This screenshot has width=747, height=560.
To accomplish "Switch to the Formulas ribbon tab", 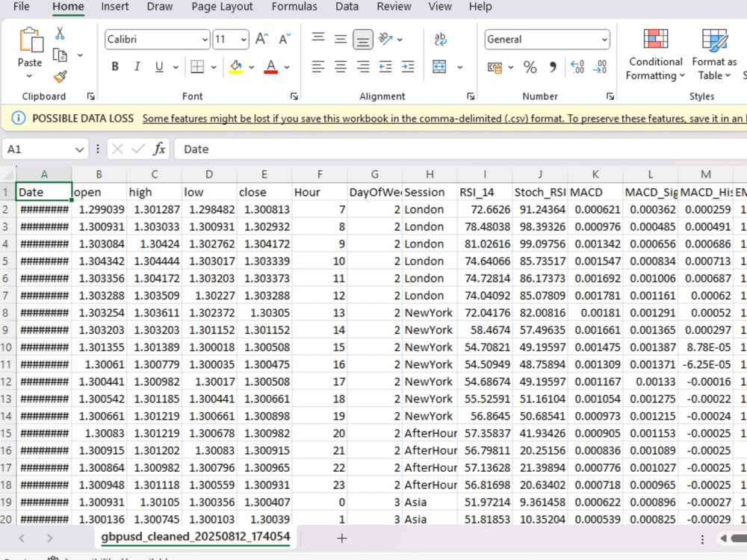I will tap(294, 7).
